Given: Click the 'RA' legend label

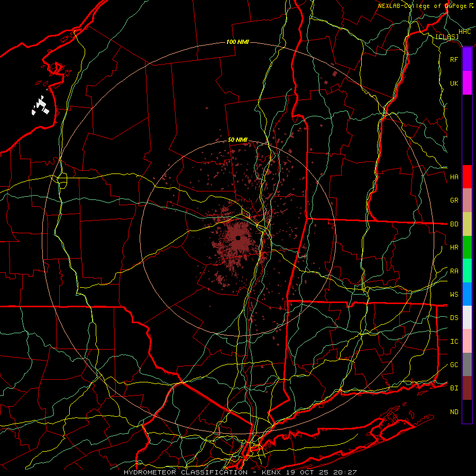Looking at the screenshot, I should (454, 271).
